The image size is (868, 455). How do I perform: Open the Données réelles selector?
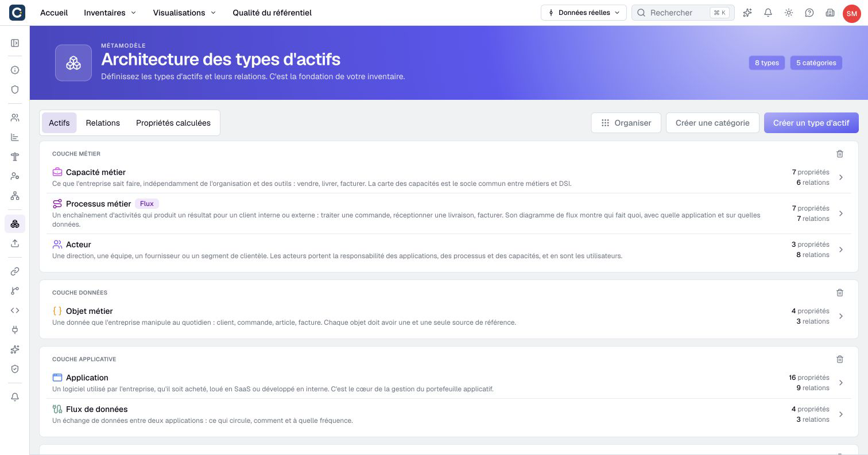584,13
